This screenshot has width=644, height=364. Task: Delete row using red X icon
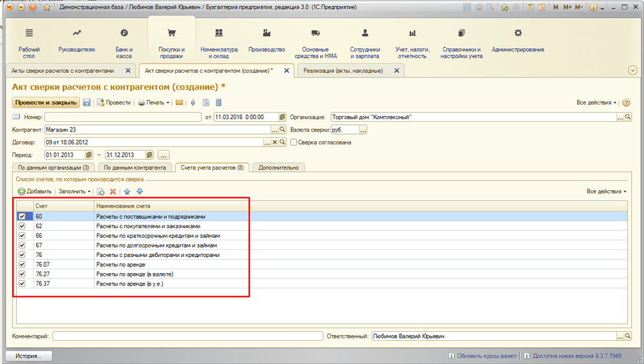point(113,191)
